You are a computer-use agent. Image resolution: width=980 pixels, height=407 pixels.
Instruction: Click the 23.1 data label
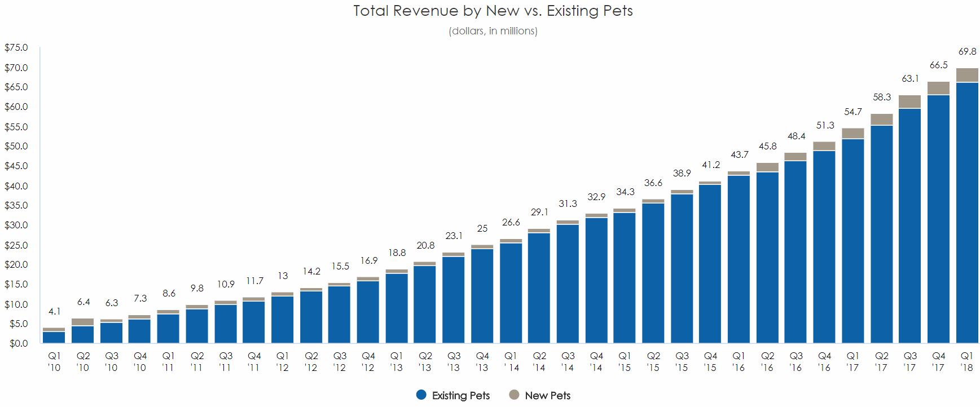pyautogui.click(x=454, y=236)
